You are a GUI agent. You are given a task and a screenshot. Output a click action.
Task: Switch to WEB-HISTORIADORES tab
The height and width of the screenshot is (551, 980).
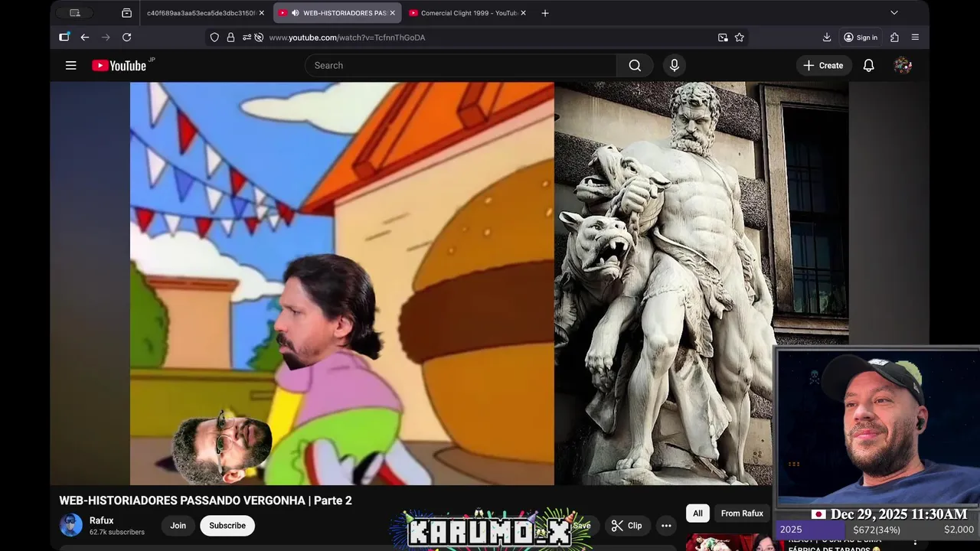coord(337,13)
